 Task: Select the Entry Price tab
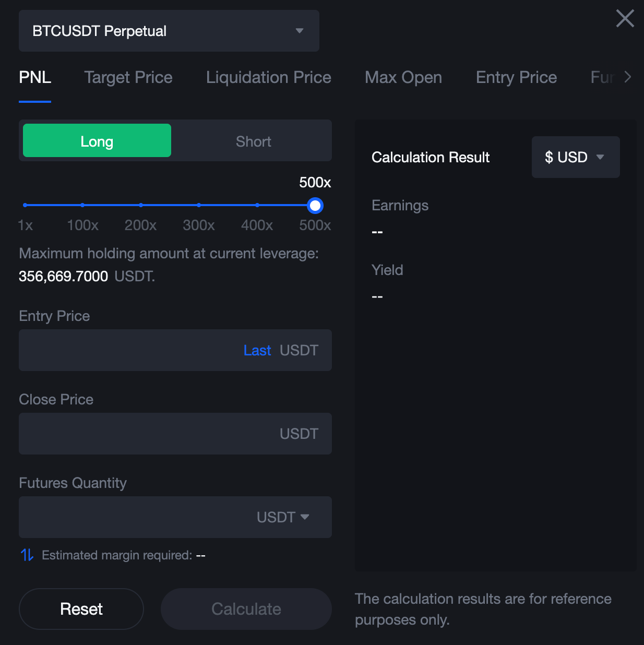click(x=516, y=77)
